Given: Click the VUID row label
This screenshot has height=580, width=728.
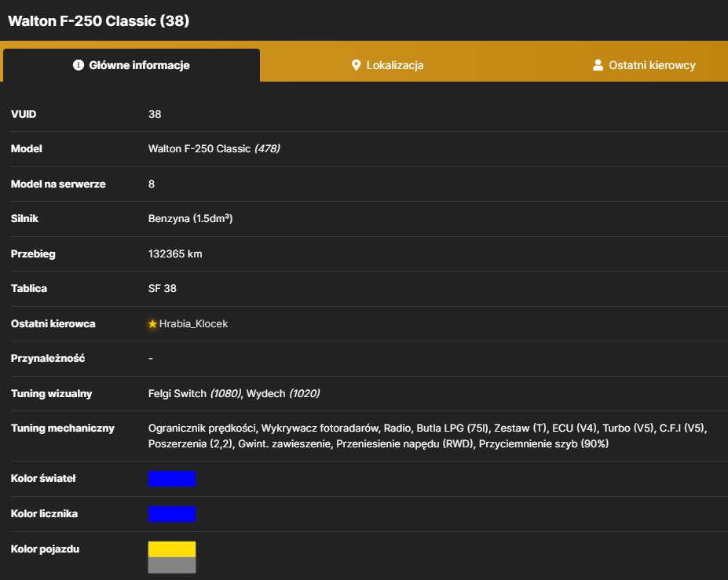Looking at the screenshot, I should [x=24, y=114].
